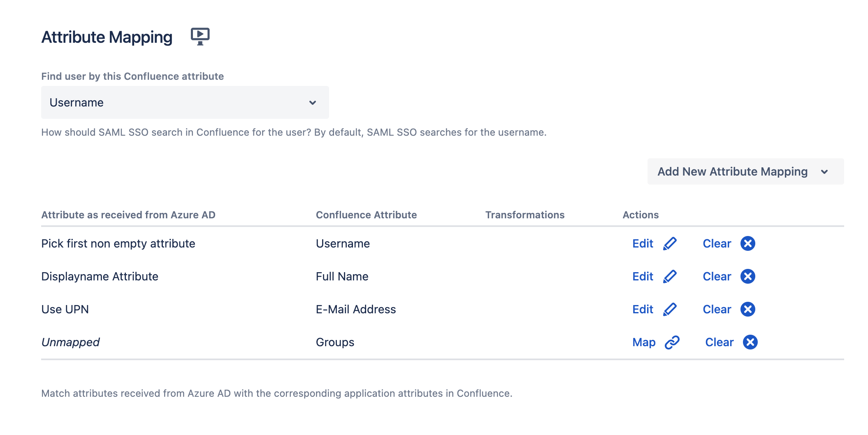
Task: Click the pencil icon for E-Mail Address
Action: (670, 309)
